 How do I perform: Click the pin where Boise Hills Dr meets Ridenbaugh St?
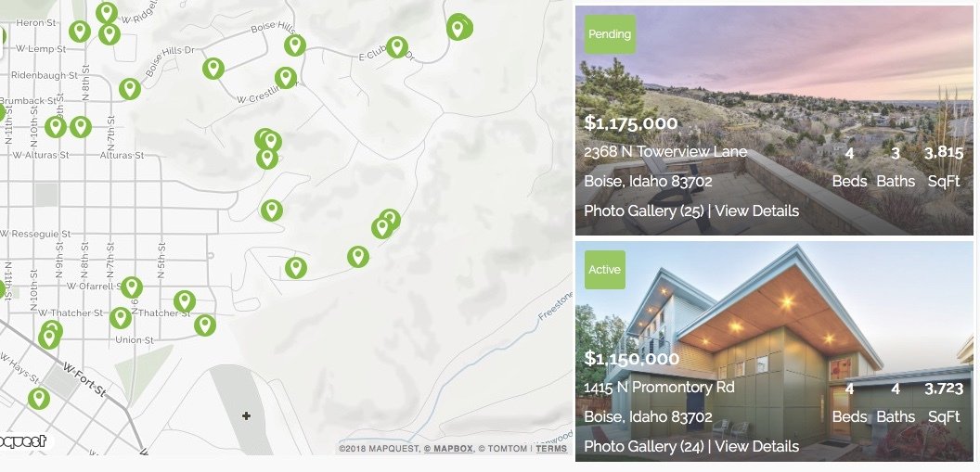[129, 89]
